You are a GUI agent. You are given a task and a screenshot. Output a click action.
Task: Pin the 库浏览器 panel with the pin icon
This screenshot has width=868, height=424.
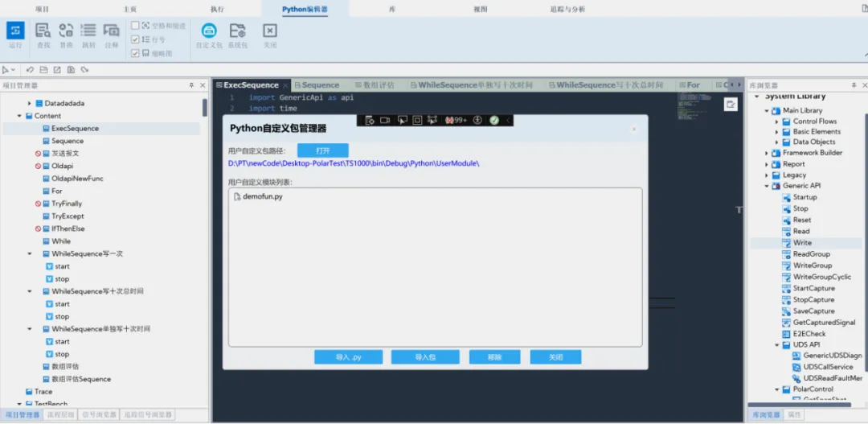point(853,85)
